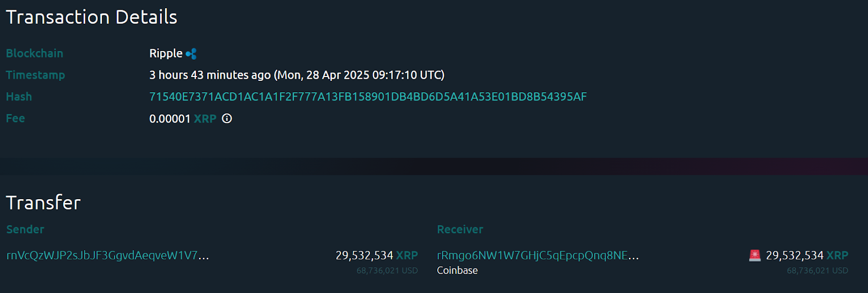The width and height of the screenshot is (868, 293).
Task: Open the sender address rnVcQzWJP2s link
Action: tap(107, 255)
